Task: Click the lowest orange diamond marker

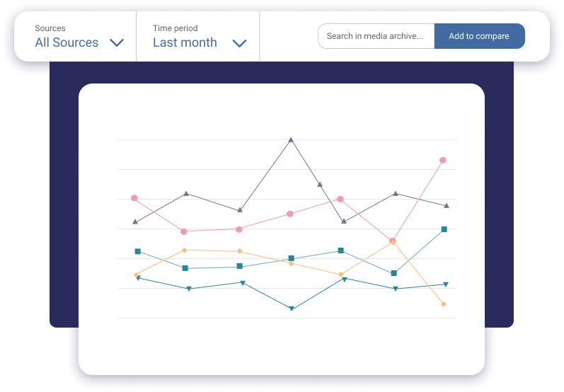Action: point(444,304)
